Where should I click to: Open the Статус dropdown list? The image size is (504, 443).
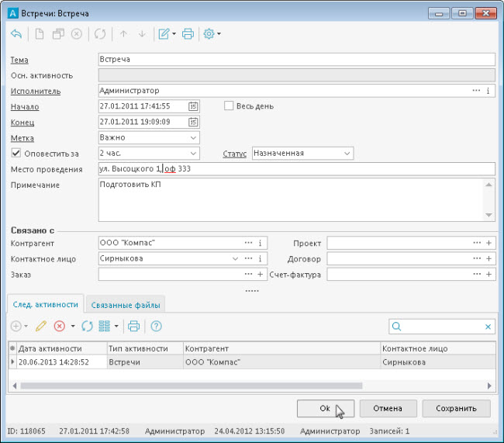pyautogui.click(x=347, y=154)
